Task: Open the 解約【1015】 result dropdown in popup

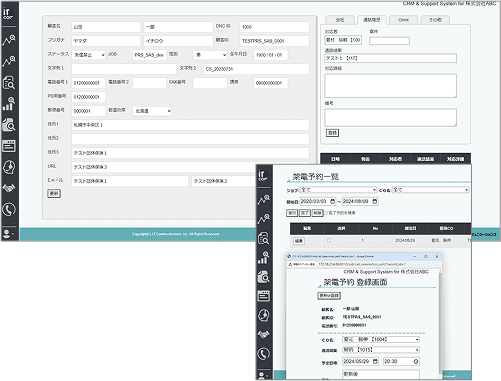Action: click(381, 350)
